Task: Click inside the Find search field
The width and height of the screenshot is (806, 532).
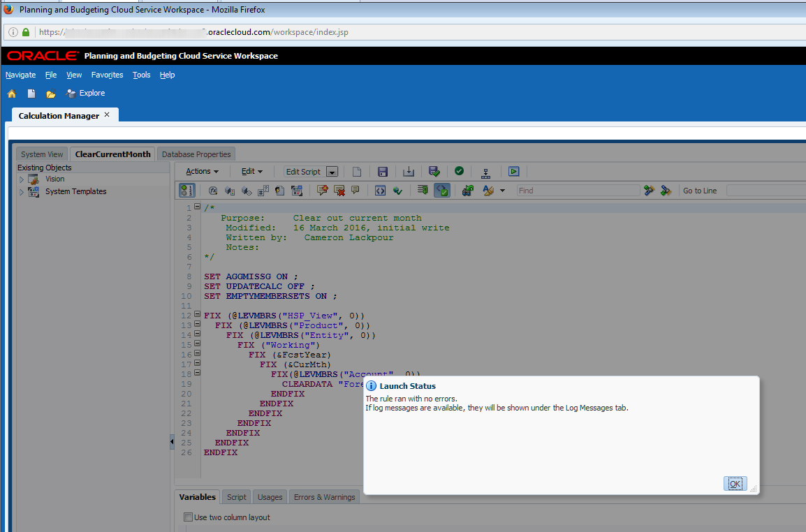Action: pos(578,191)
